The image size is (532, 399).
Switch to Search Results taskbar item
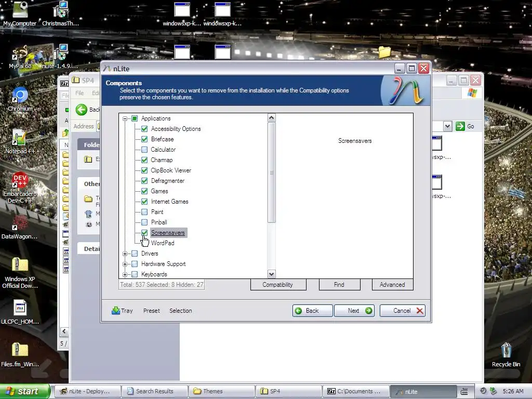(155, 391)
